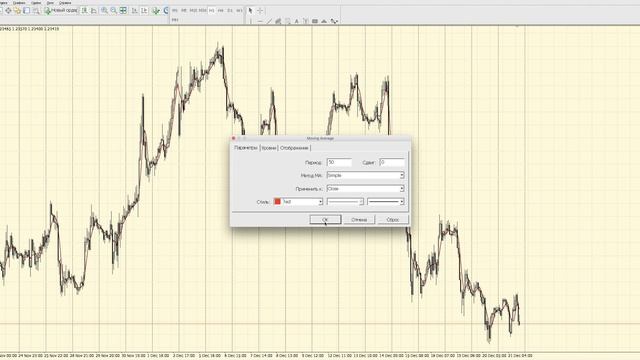Toggle chart auto scroll
The height and width of the screenshot is (360, 640).
pyautogui.click(x=135, y=10)
